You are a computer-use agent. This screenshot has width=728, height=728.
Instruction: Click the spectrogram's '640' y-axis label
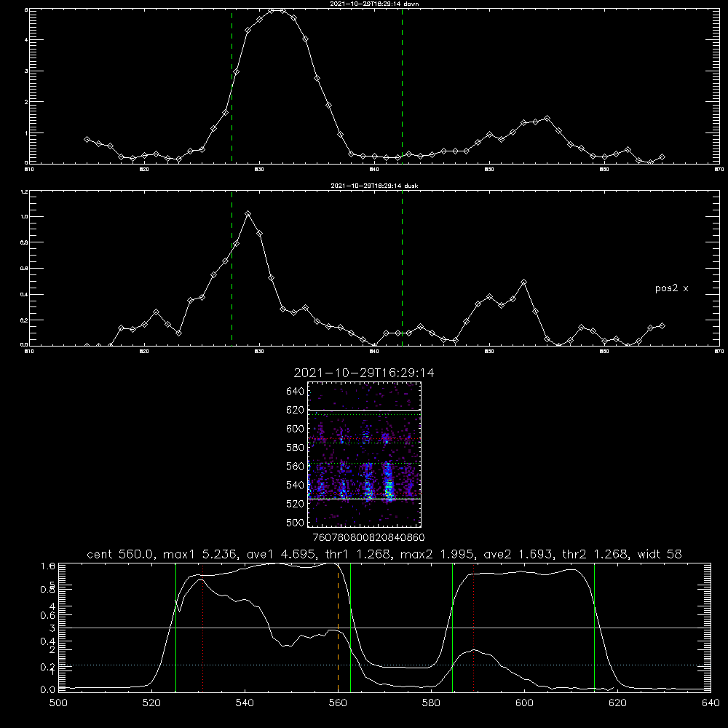coord(296,392)
